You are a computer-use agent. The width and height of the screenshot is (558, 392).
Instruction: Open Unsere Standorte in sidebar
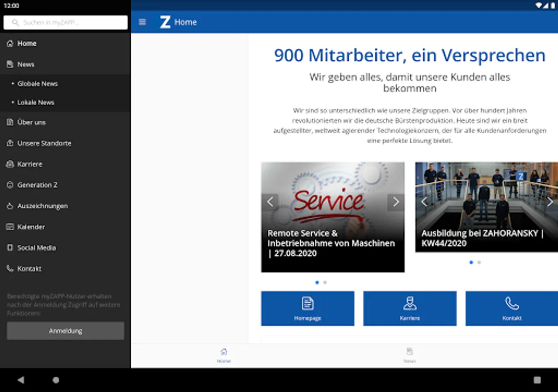pos(65,143)
